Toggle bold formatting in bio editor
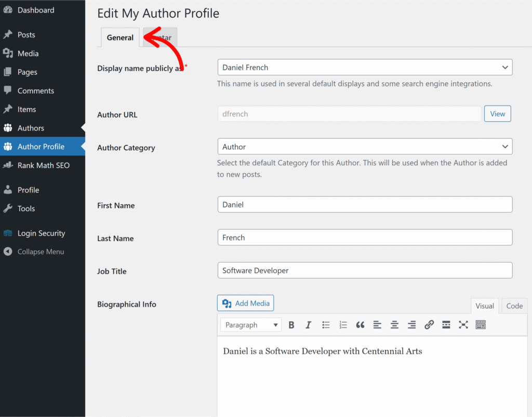 (x=291, y=325)
